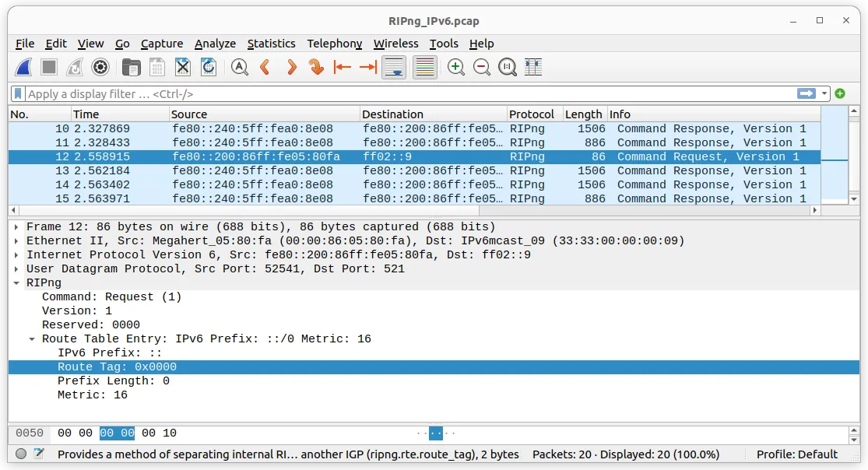Select packet 10 at time 2.327869
This screenshot has width=868, height=470.
pyautogui.click(x=414, y=128)
